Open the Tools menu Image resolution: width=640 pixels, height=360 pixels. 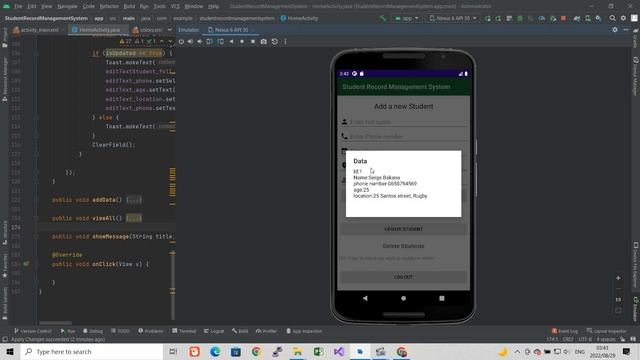[160, 6]
